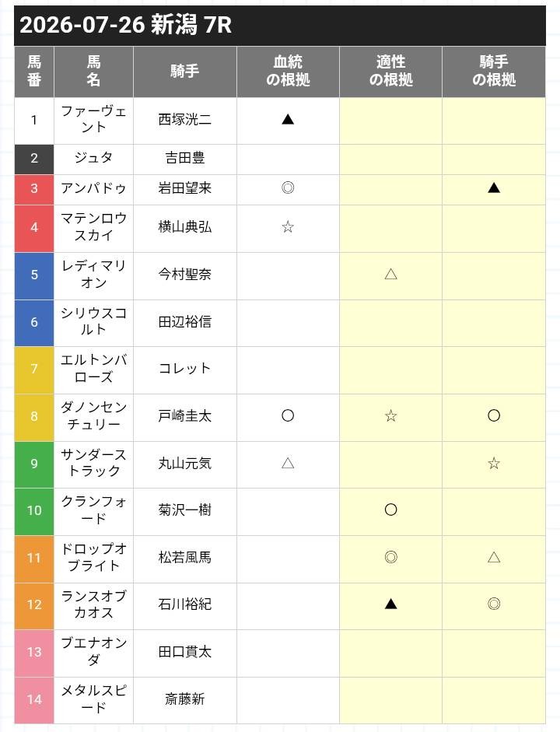Click the black triangle mark for ファーヴェント
Image resolution: width=560 pixels, height=732 pixels.
coord(288,120)
